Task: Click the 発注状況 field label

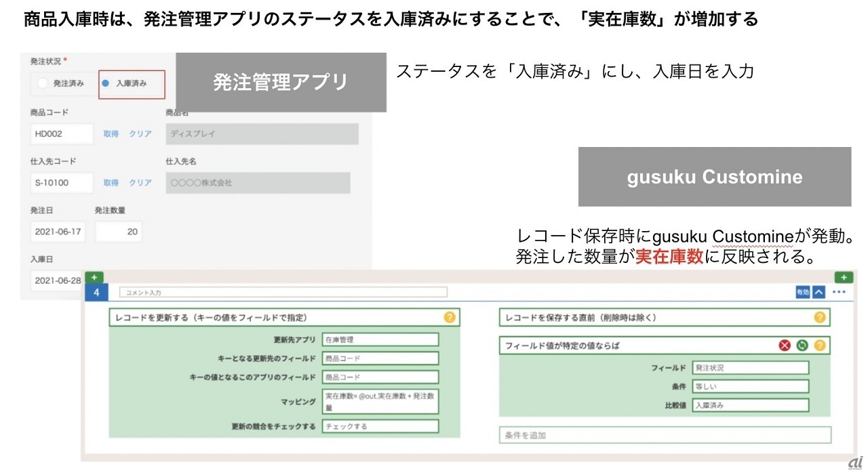Action: point(45,62)
